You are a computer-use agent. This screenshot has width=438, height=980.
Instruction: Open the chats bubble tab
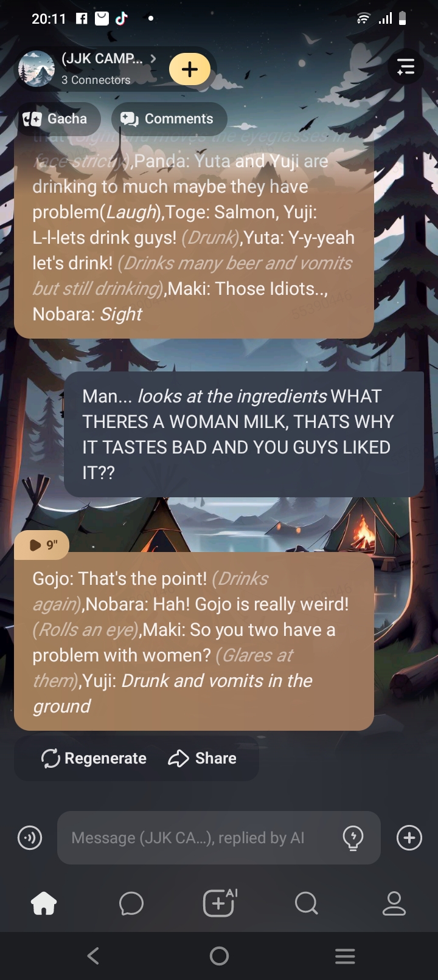(x=131, y=903)
